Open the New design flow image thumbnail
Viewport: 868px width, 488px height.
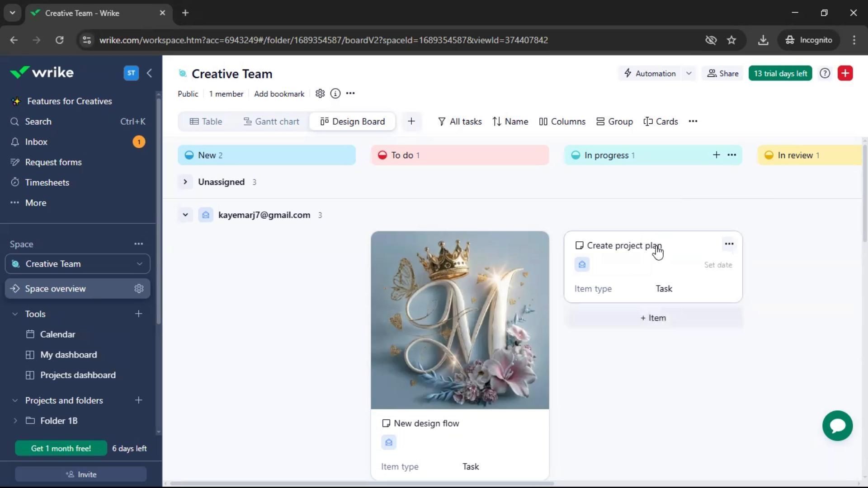pyautogui.click(x=460, y=320)
